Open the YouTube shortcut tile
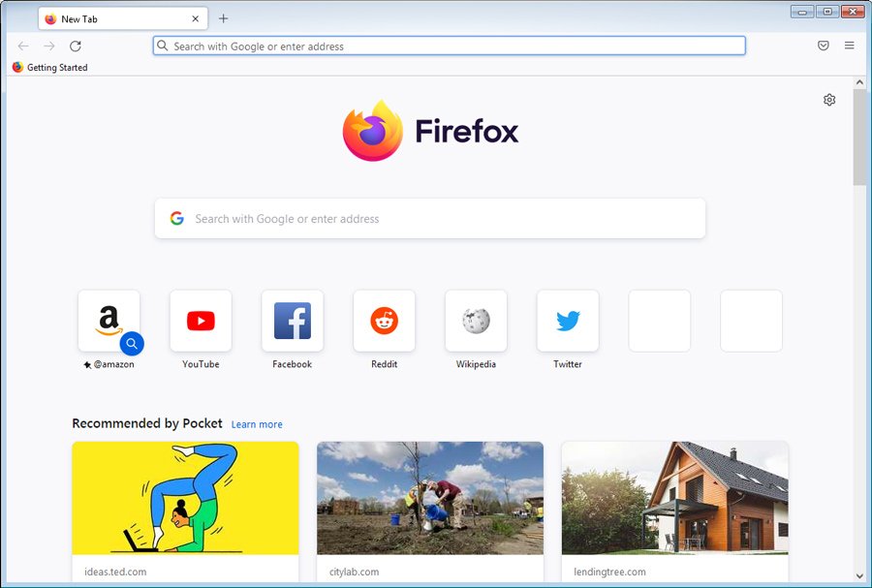Viewport: 872px width, 588px height. click(201, 320)
